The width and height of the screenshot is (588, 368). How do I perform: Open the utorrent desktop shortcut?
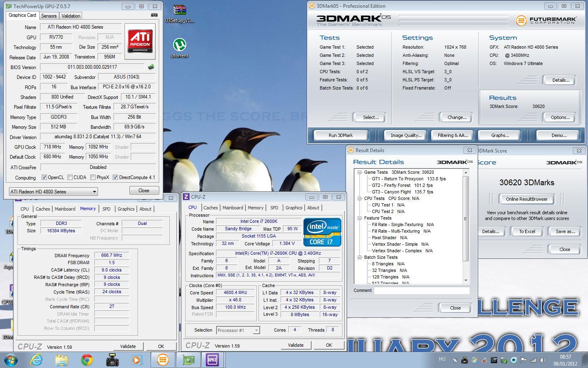(180, 48)
